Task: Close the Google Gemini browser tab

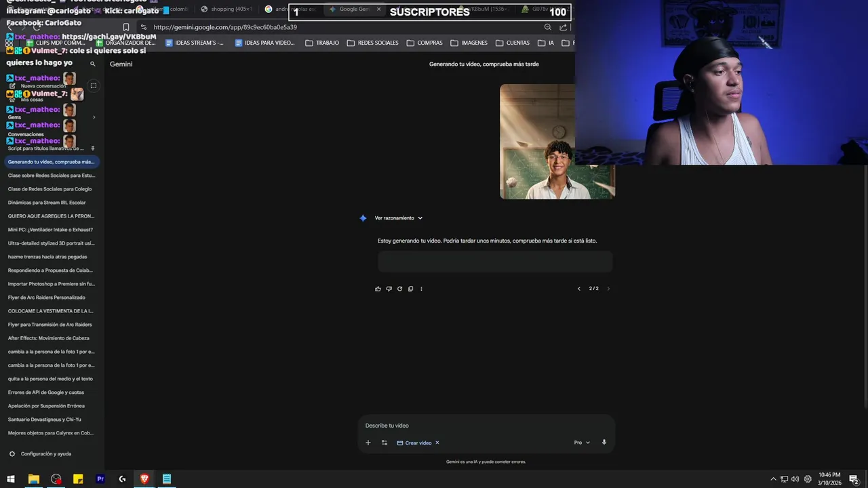Action: 378,9
